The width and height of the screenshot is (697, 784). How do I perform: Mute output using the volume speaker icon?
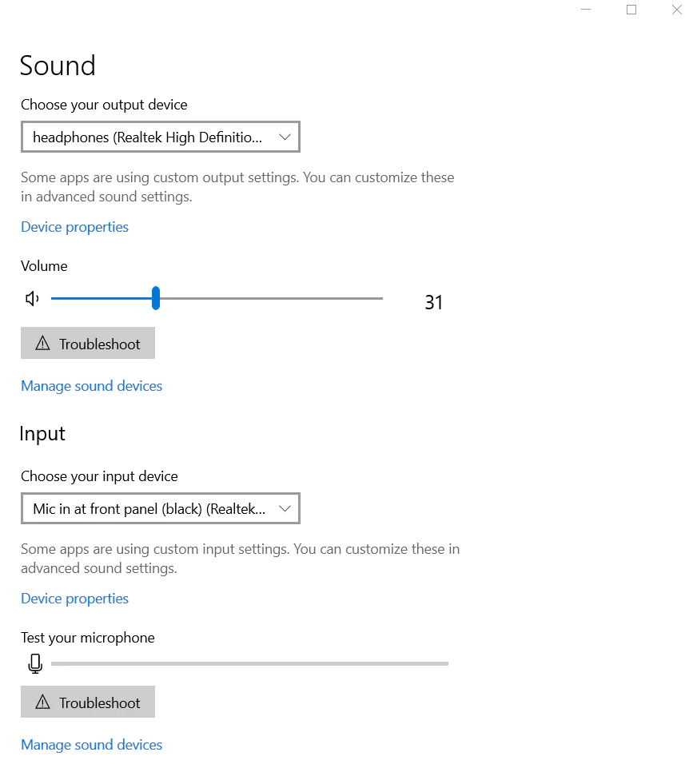point(32,299)
